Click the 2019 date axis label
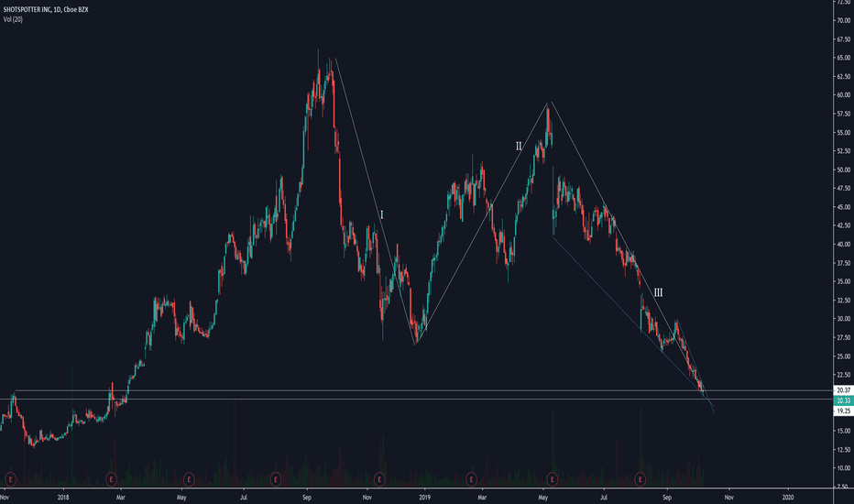 pyautogui.click(x=425, y=497)
